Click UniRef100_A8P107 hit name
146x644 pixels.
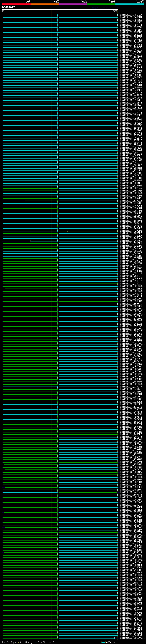[131, 480]
